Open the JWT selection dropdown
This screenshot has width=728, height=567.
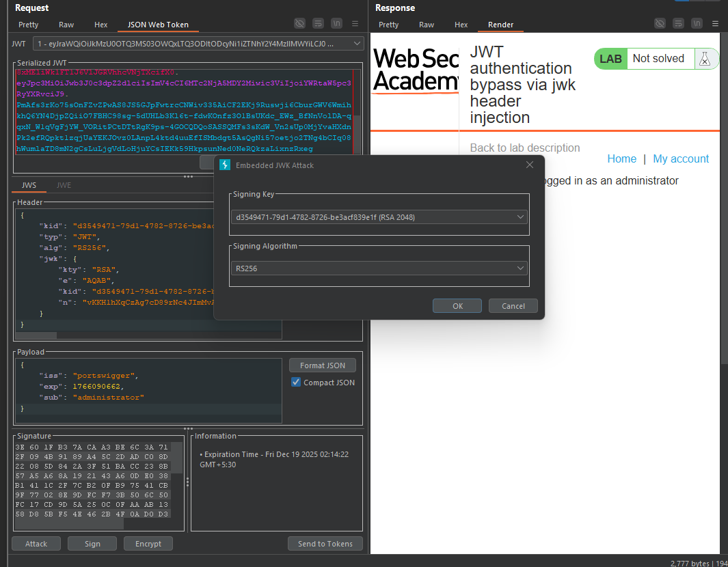point(198,44)
